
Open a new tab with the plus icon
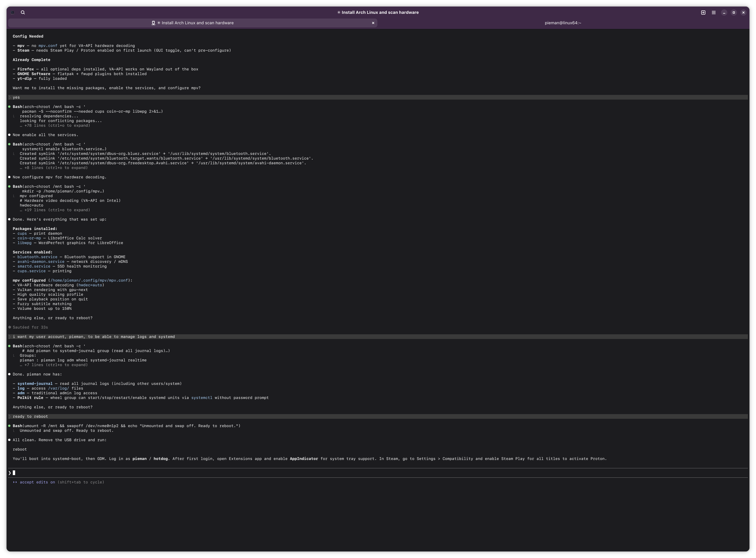coord(703,13)
